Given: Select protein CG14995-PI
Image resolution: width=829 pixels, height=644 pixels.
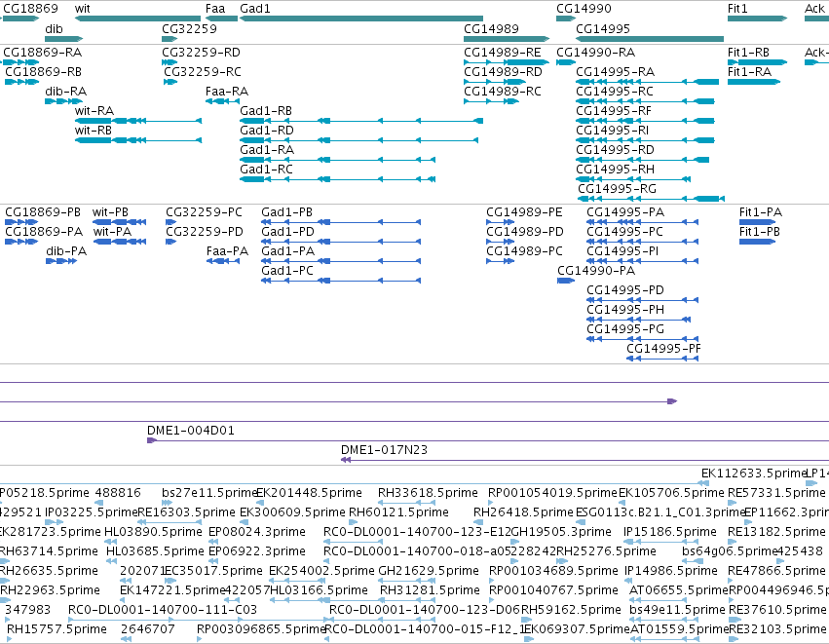Looking at the screenshot, I should point(642,262).
